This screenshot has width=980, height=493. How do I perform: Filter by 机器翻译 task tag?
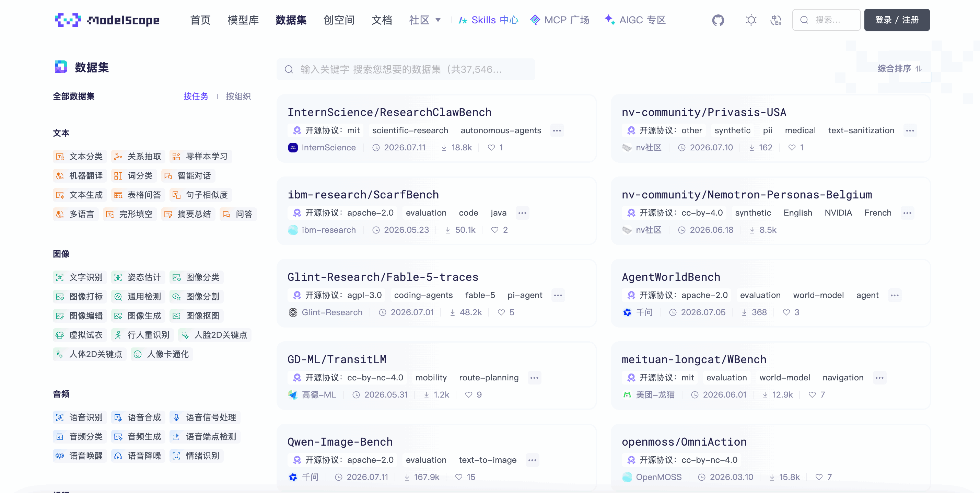[80, 175]
